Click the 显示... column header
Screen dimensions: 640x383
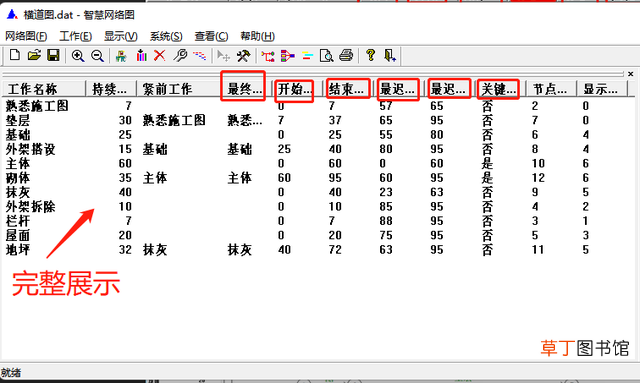point(601,89)
